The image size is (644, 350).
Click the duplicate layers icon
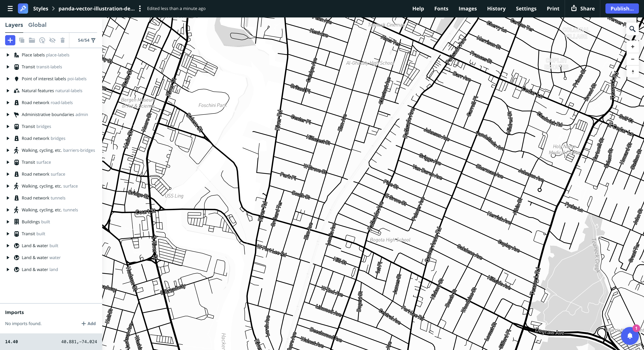click(22, 40)
